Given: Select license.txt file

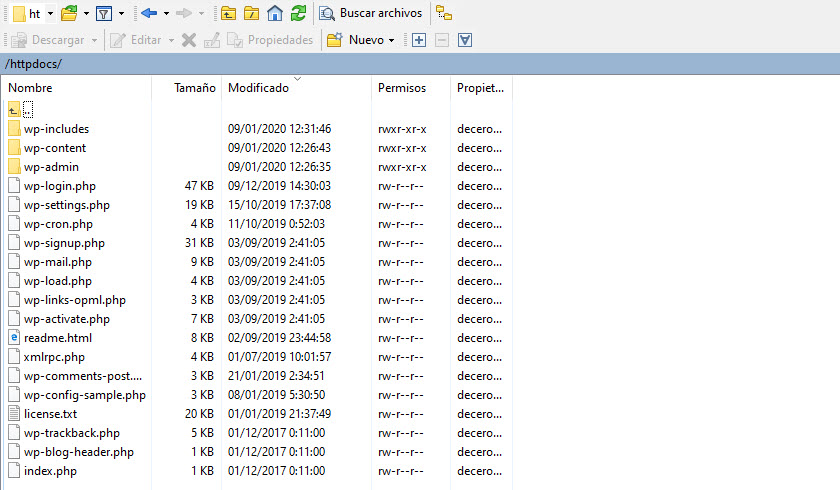Looking at the screenshot, I should click(x=50, y=414).
